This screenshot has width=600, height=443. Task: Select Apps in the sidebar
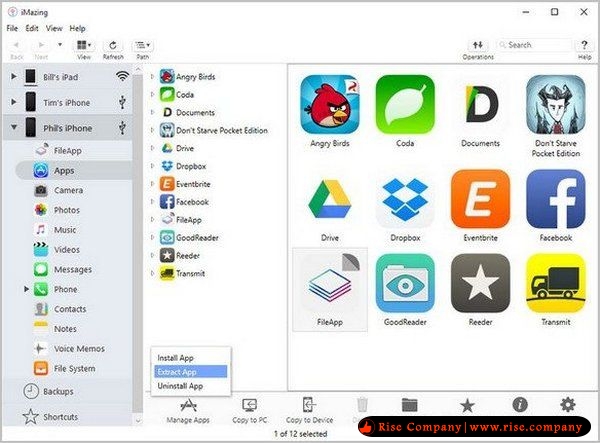point(73,171)
